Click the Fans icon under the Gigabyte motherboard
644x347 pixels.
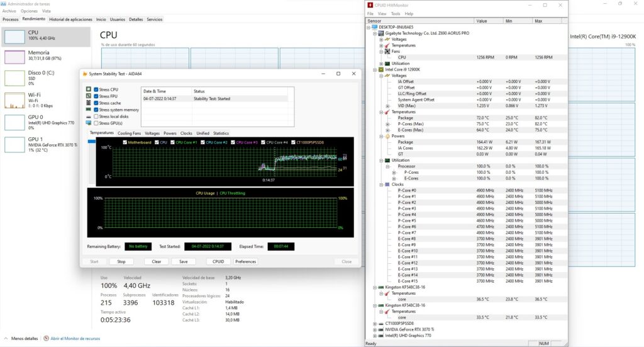[387, 52]
